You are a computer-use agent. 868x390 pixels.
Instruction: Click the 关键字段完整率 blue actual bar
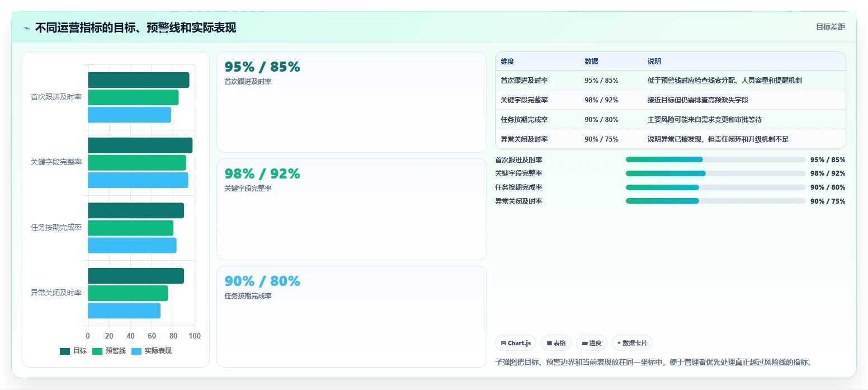[x=138, y=180]
